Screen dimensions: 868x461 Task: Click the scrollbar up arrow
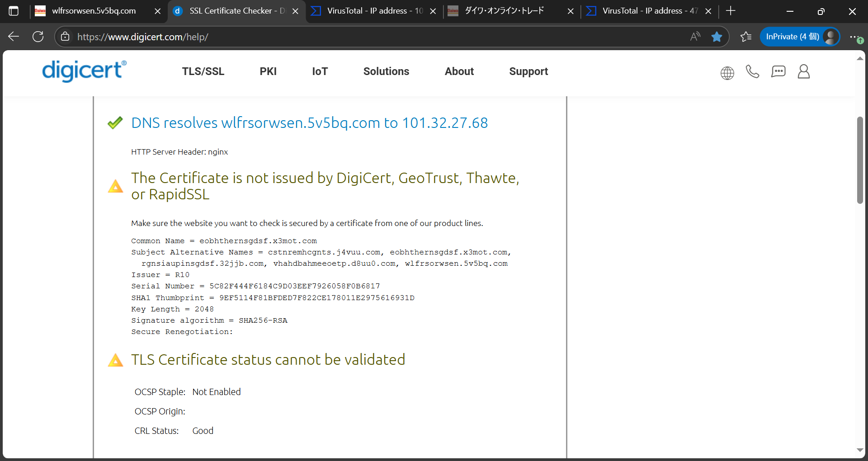tap(860, 59)
